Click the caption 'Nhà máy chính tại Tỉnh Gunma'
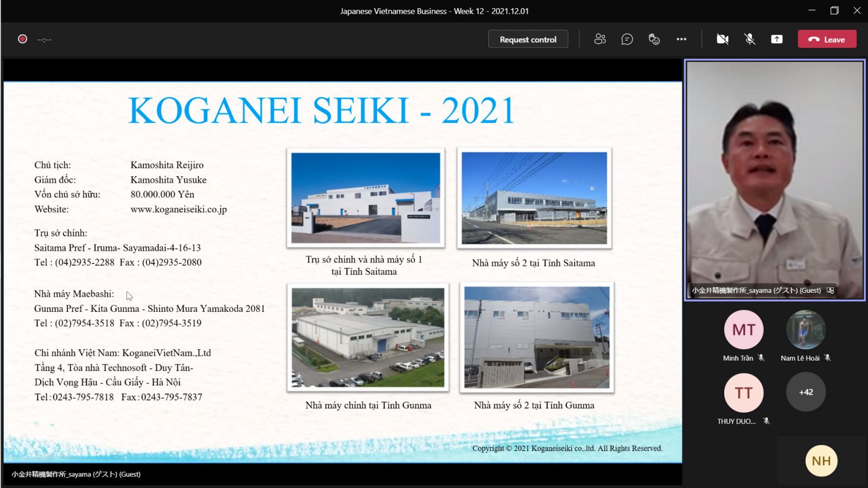 coord(368,405)
